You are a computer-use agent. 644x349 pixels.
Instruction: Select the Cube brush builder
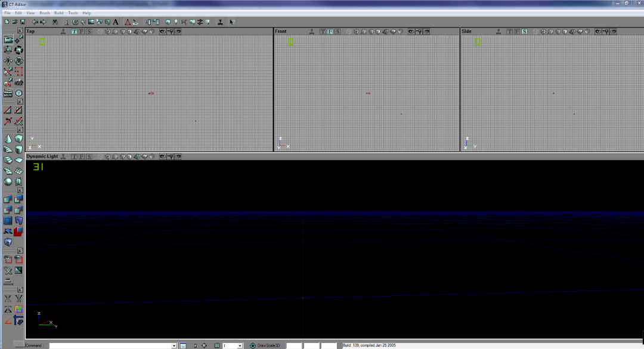tap(19, 138)
